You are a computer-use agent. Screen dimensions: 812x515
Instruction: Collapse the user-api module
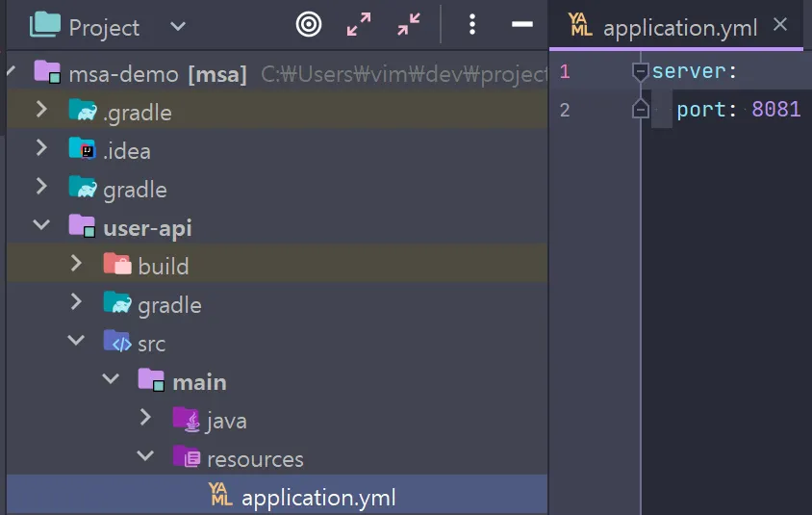[x=41, y=227]
